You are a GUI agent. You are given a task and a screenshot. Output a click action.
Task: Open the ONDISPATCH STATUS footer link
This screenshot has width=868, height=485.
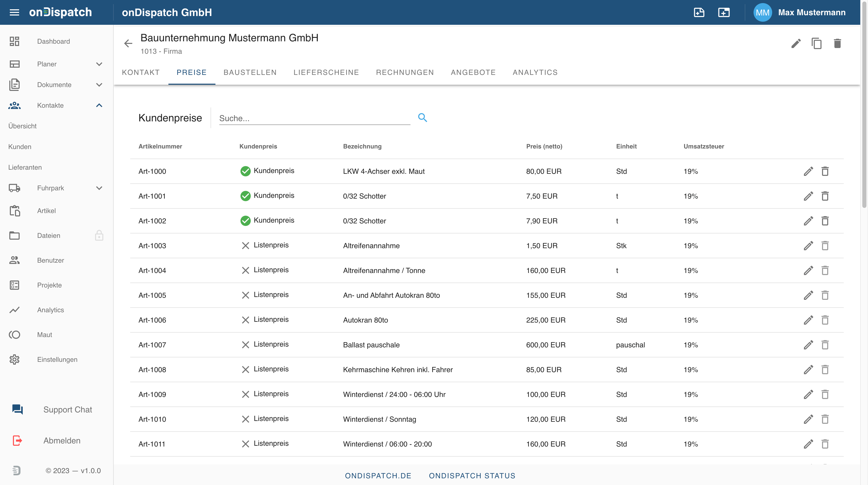pyautogui.click(x=472, y=475)
